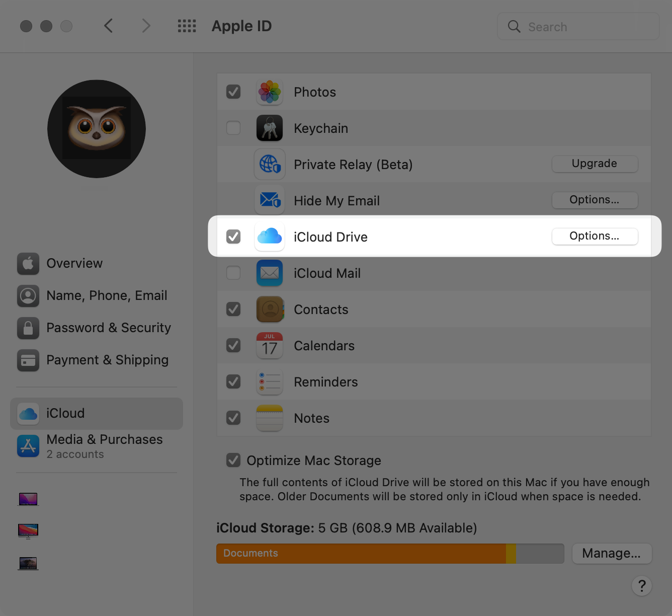
Task: Click the iCloud Storage 5 GB label
Action: coord(347,528)
